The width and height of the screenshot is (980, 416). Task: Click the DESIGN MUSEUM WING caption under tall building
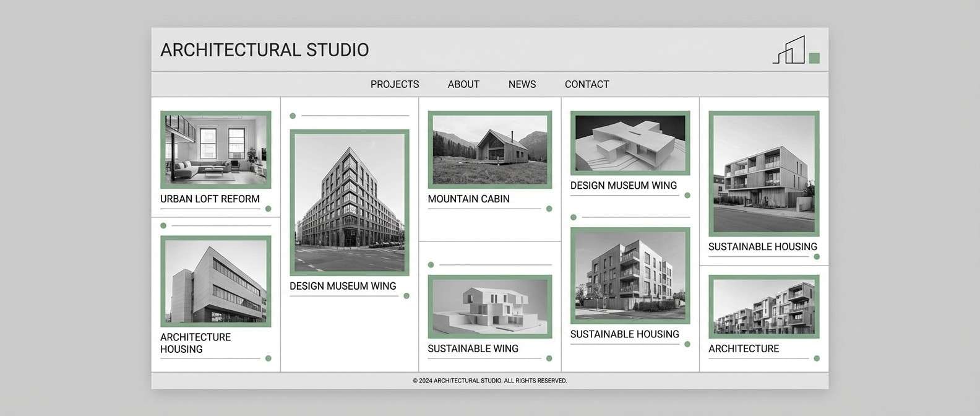tap(343, 286)
